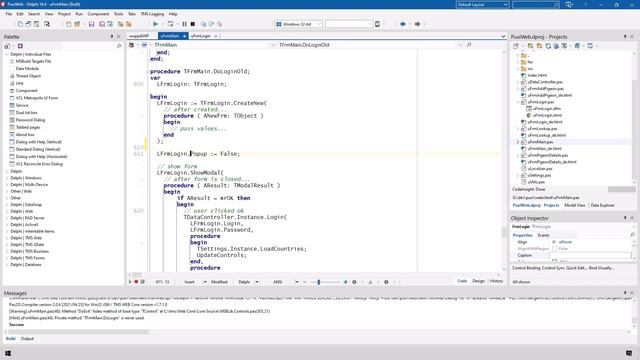Open the ANSI encoding dropdown
Viewport: 640px width, 360px height.
(x=297, y=282)
